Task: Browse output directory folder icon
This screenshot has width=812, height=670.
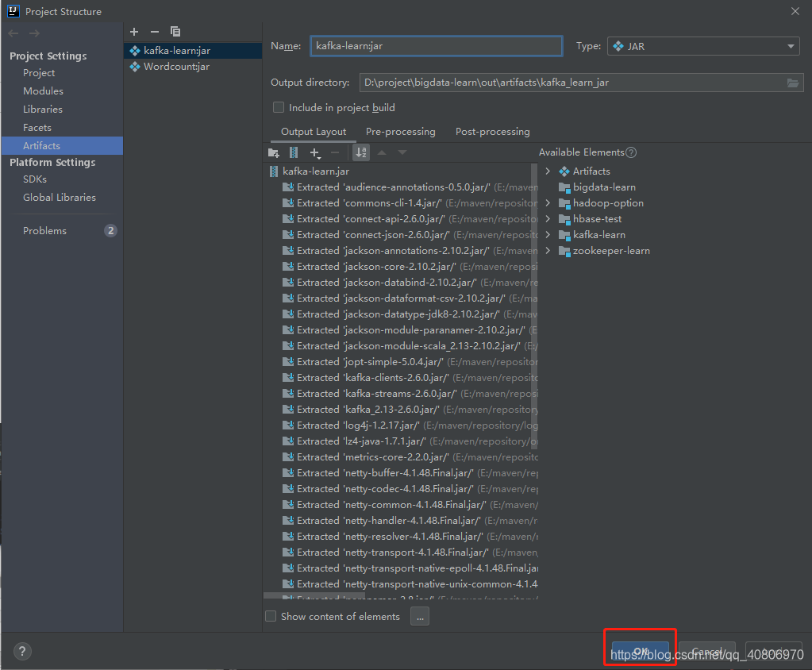Action: click(793, 83)
